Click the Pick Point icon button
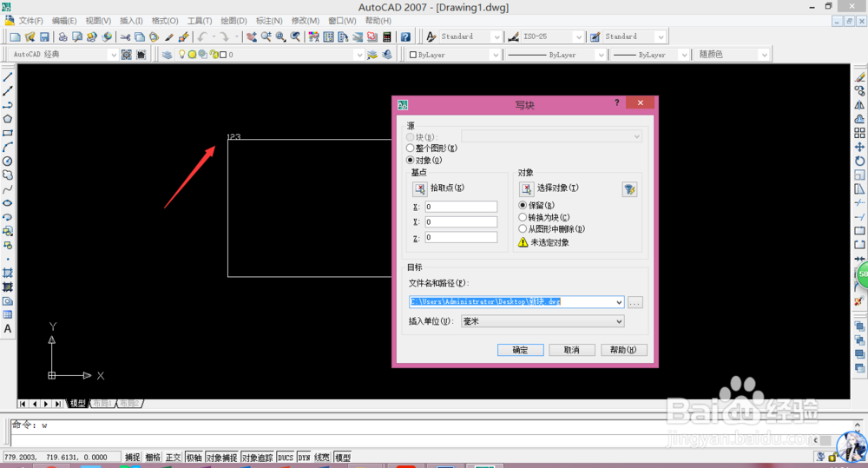This screenshot has width=868, height=468. point(419,189)
